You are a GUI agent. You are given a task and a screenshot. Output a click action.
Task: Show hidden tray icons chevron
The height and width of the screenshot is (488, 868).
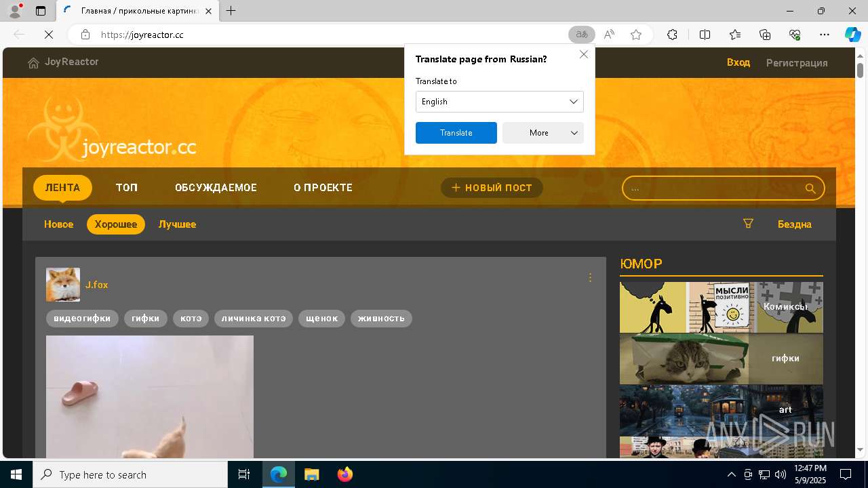coord(731,474)
